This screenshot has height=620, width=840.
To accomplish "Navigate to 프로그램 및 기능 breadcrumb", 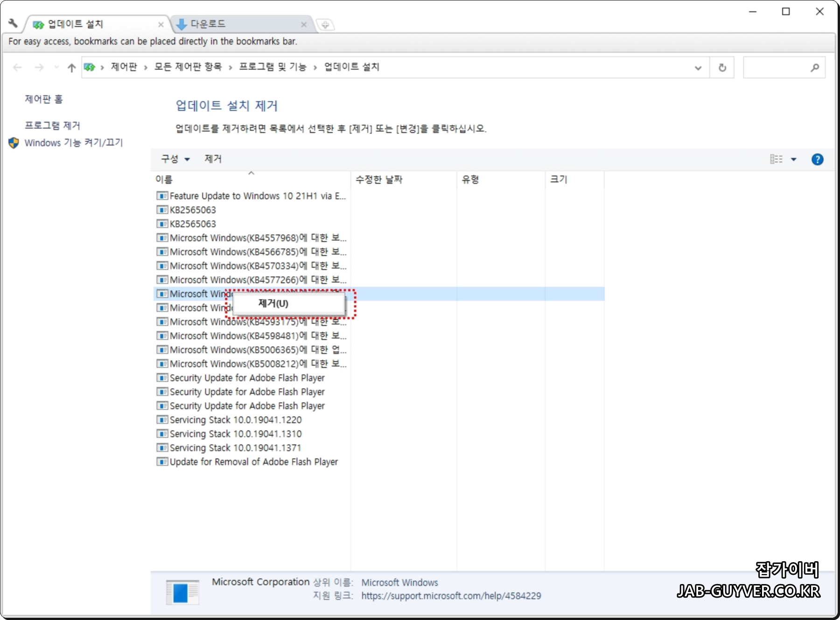I will (273, 67).
